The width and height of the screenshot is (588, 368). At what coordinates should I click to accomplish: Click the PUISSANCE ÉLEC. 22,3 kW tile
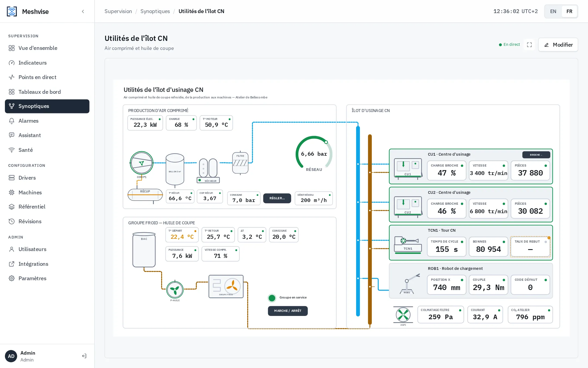(145, 123)
